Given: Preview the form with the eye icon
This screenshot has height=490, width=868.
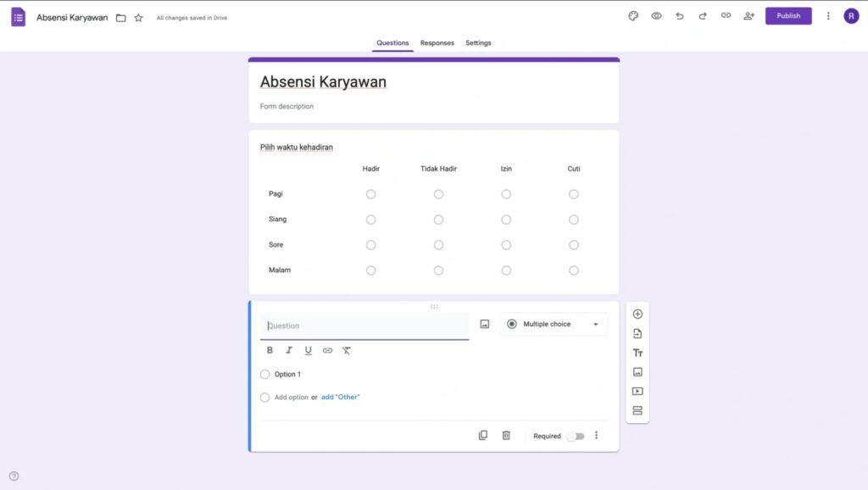Looking at the screenshot, I should (x=656, y=15).
